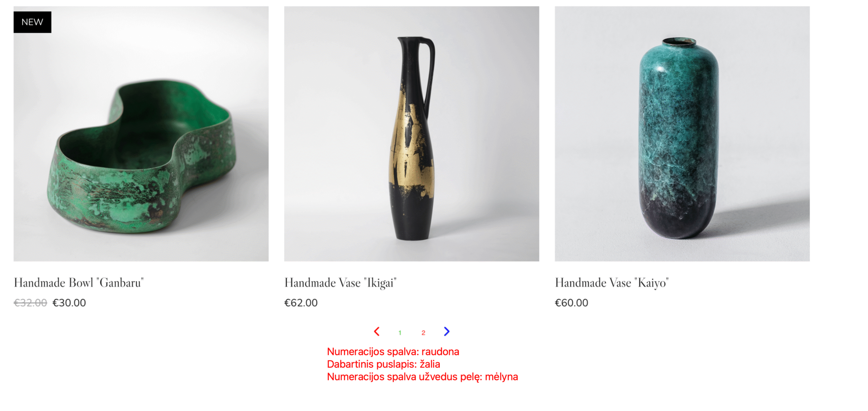The image size is (868, 411).
Task: Click the top opening of the Kaiyo vase
Action: click(x=679, y=42)
